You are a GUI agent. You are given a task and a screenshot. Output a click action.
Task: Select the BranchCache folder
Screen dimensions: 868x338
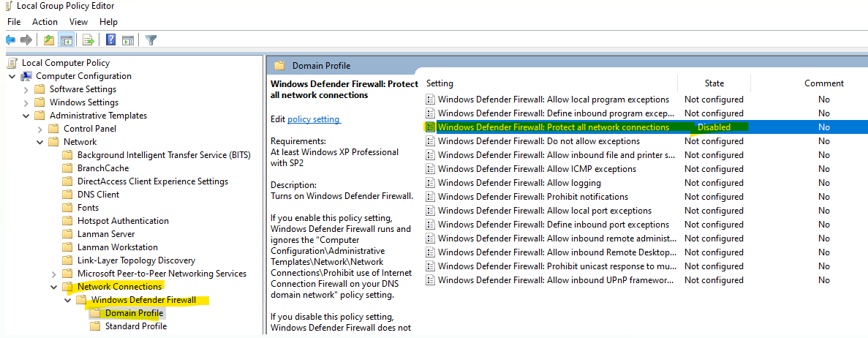[x=103, y=168]
